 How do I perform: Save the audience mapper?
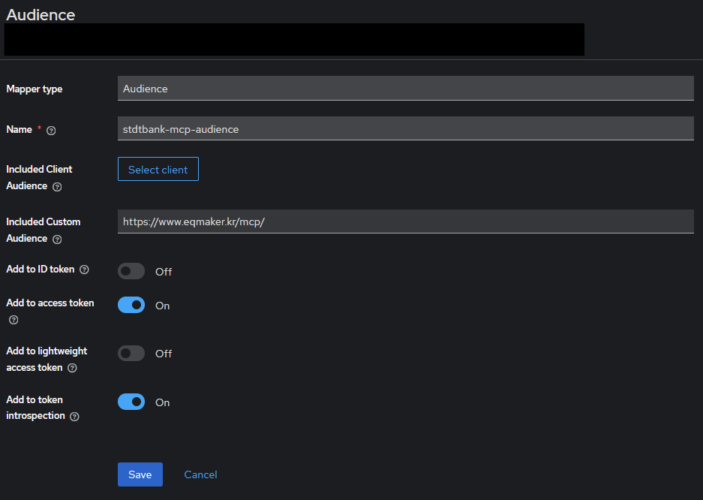click(x=140, y=474)
